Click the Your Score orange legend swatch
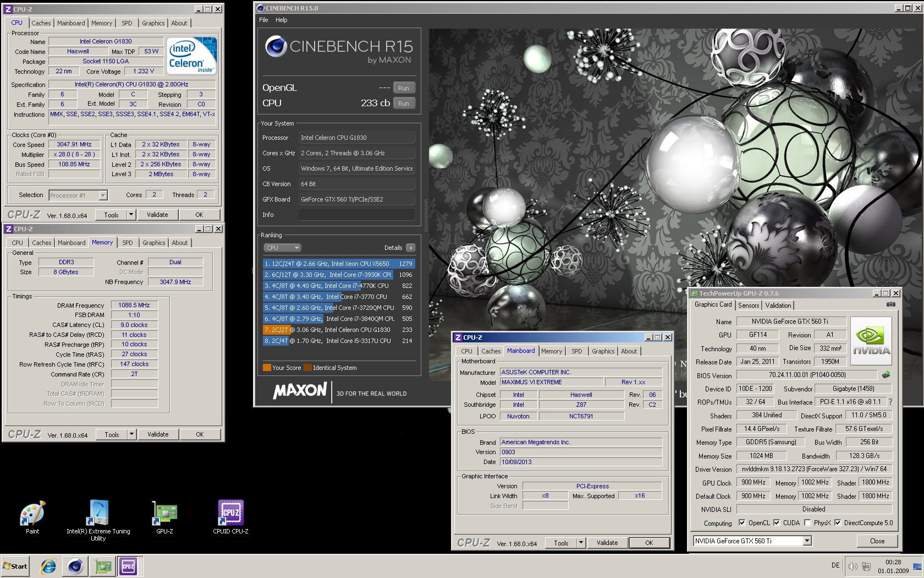This screenshot has height=578, width=924. click(267, 368)
